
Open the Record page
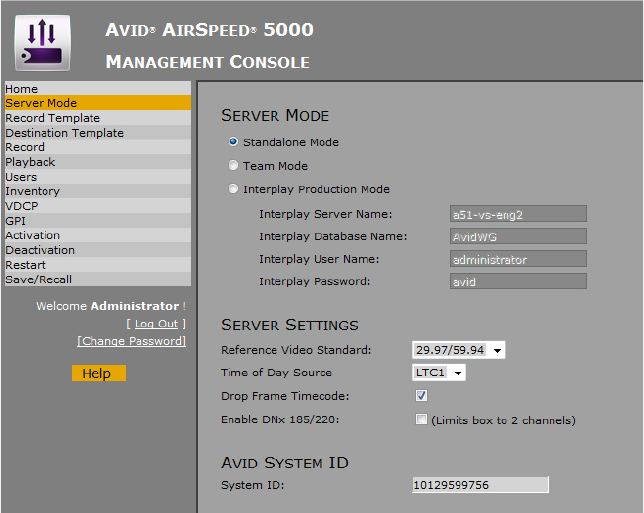[98, 147]
